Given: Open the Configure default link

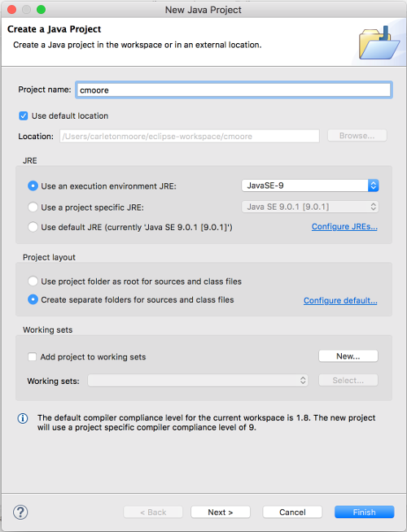Looking at the screenshot, I should pyautogui.click(x=340, y=301).
